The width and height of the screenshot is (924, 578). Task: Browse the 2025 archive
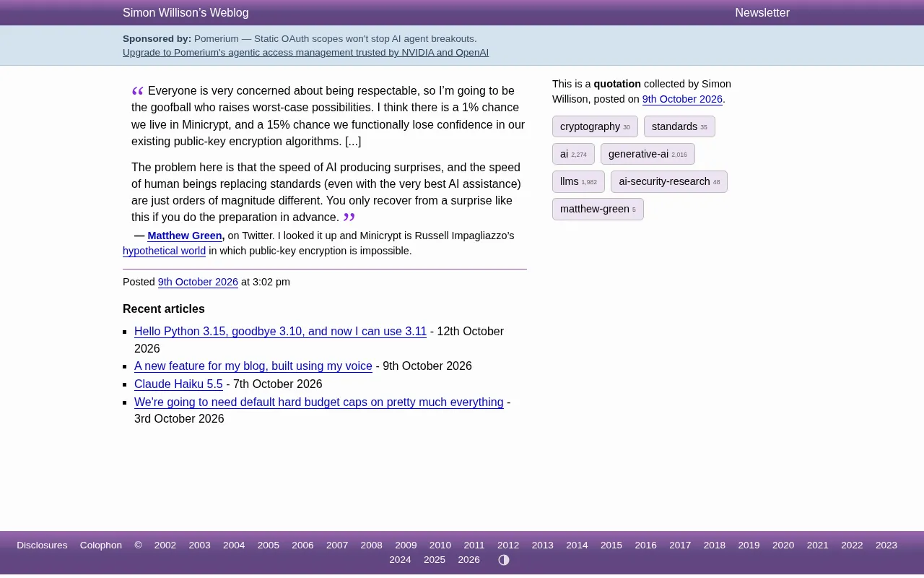[x=435, y=560]
